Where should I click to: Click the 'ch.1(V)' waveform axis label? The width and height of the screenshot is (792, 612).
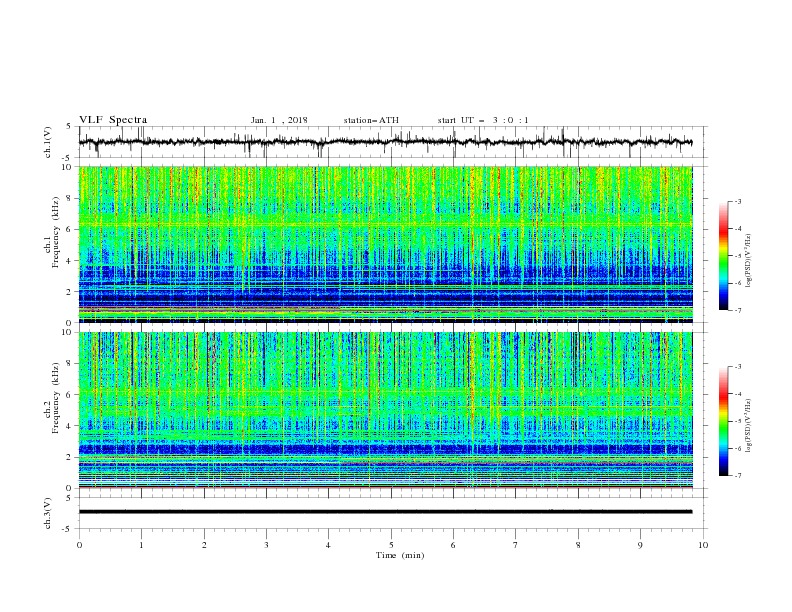click(48, 142)
